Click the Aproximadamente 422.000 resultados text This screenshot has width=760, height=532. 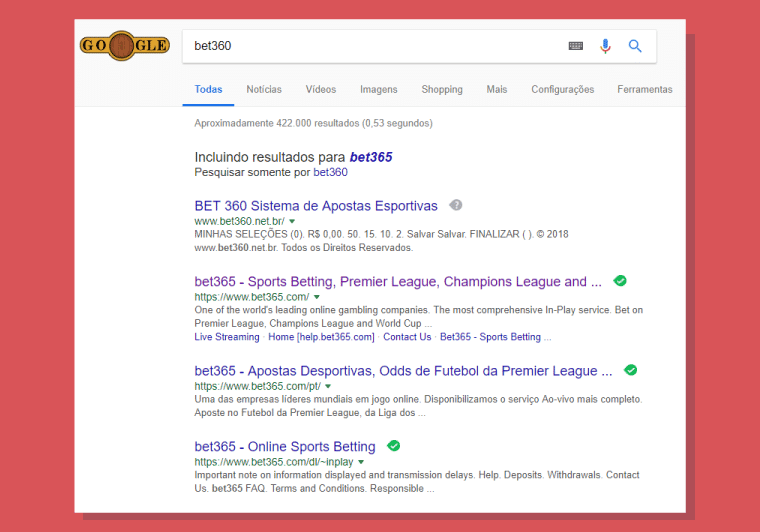tap(314, 123)
